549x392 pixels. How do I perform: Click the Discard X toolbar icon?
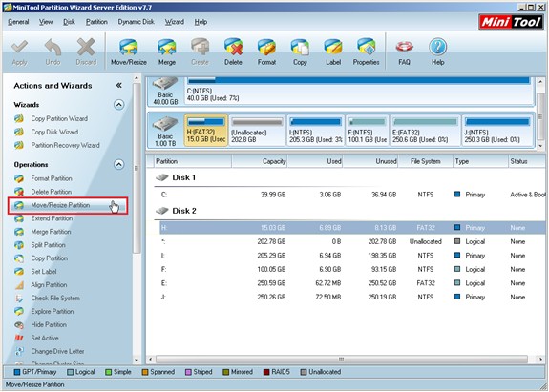pyautogui.click(x=86, y=52)
